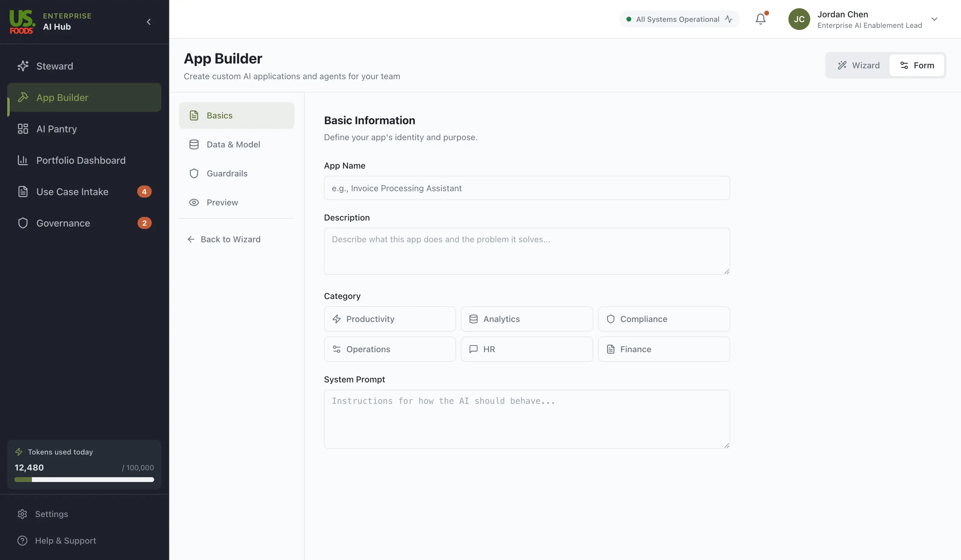Switch to the Wizard view

pos(858,65)
